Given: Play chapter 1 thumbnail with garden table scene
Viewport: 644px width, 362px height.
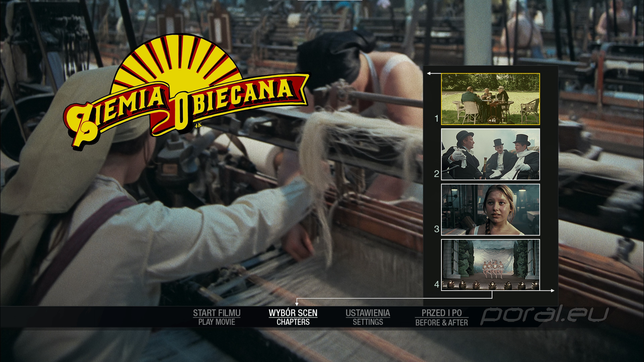Looking at the screenshot, I should tap(490, 99).
